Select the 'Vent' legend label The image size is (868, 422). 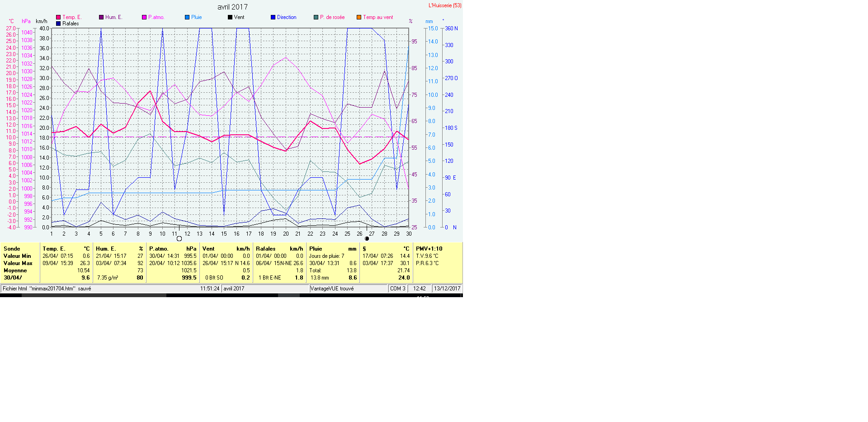pyautogui.click(x=239, y=17)
